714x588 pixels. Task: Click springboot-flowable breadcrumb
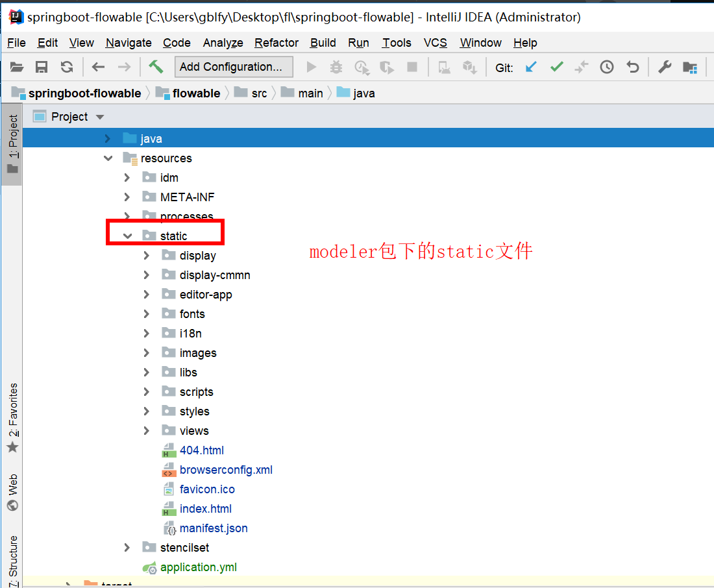click(84, 93)
